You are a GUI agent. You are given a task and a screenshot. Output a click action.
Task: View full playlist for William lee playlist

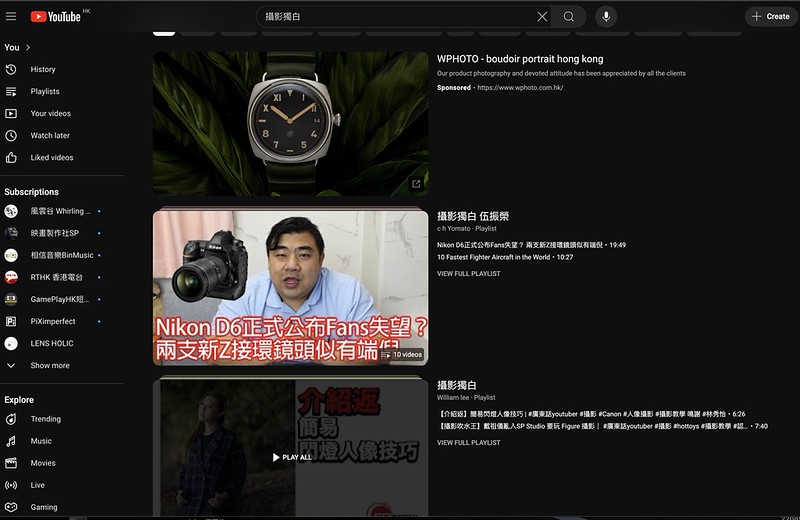(468, 442)
